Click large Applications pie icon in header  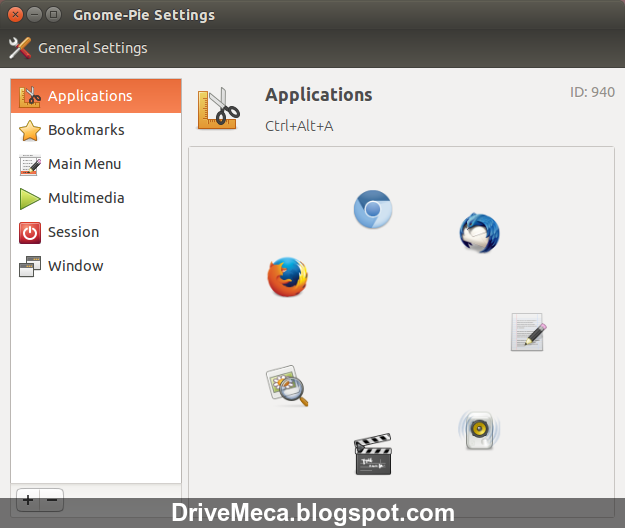pos(218,109)
